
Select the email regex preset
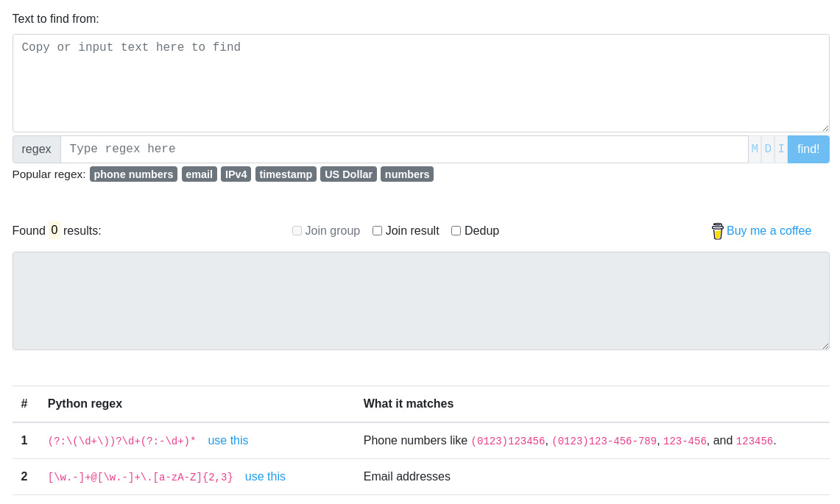[x=199, y=174]
